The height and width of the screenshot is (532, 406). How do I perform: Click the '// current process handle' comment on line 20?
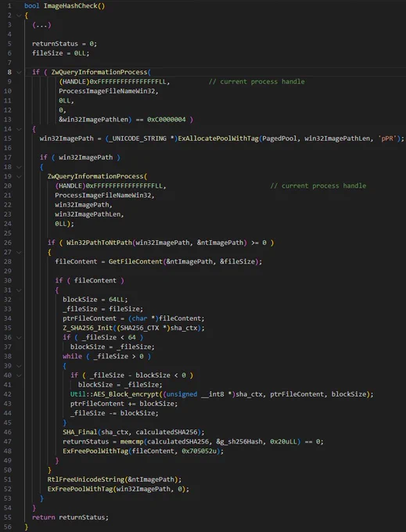click(318, 185)
